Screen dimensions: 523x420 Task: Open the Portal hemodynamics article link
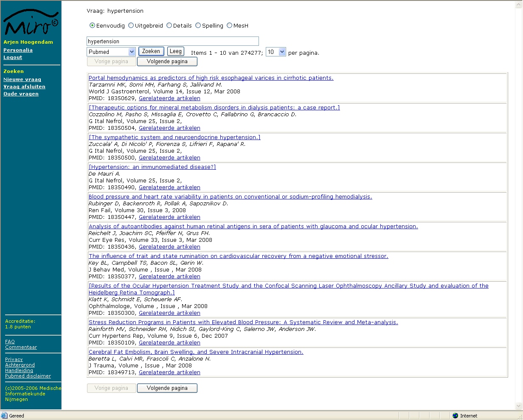(211, 78)
